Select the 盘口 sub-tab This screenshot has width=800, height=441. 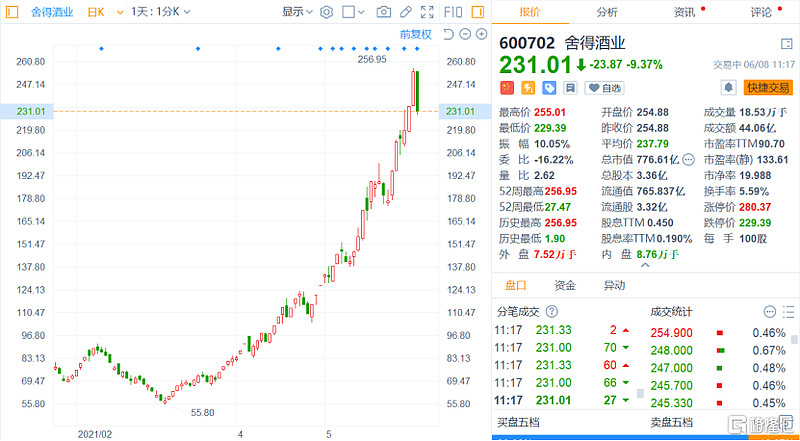point(515,285)
